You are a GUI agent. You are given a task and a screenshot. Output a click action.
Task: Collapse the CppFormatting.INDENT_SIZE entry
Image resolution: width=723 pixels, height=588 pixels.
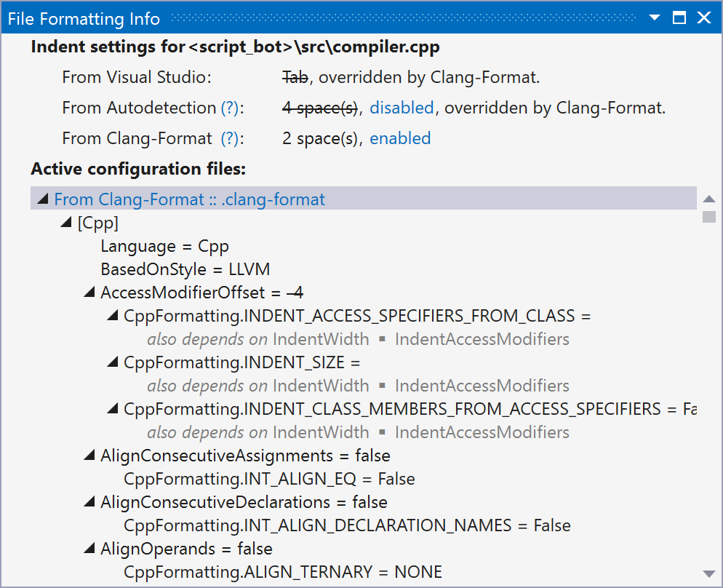[112, 362]
